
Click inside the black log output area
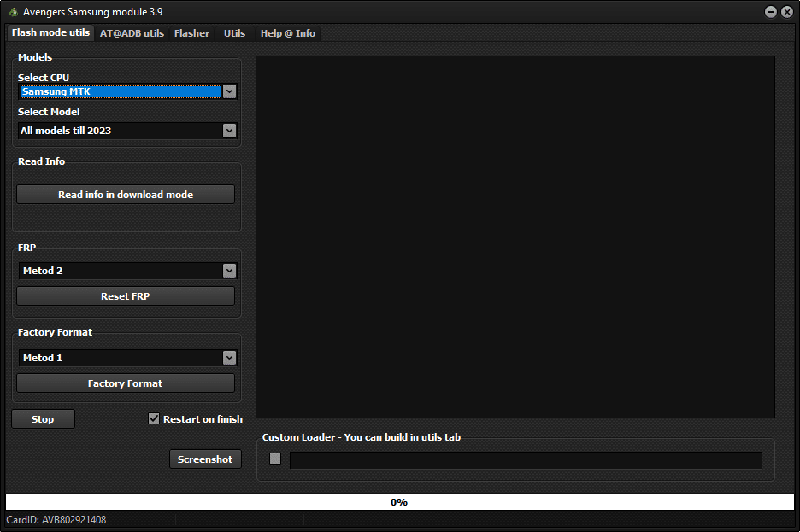(515, 237)
